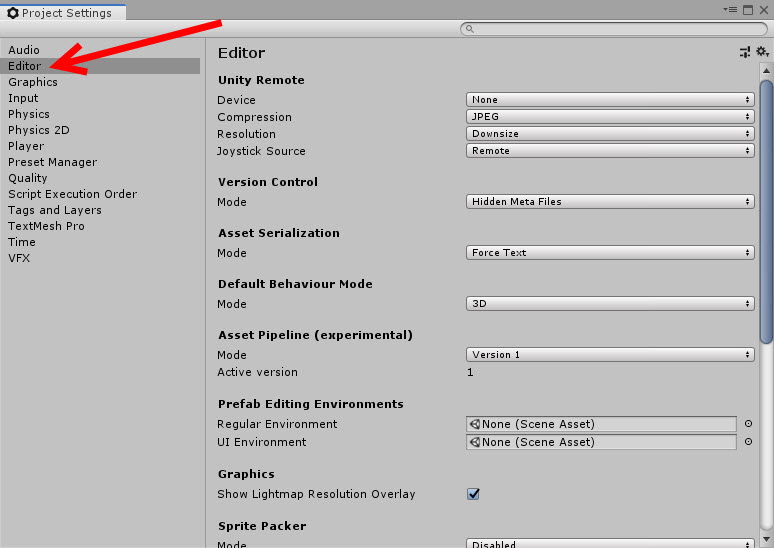Open the gear settings menu in Editor header
The height and width of the screenshot is (548, 774).
[x=762, y=51]
